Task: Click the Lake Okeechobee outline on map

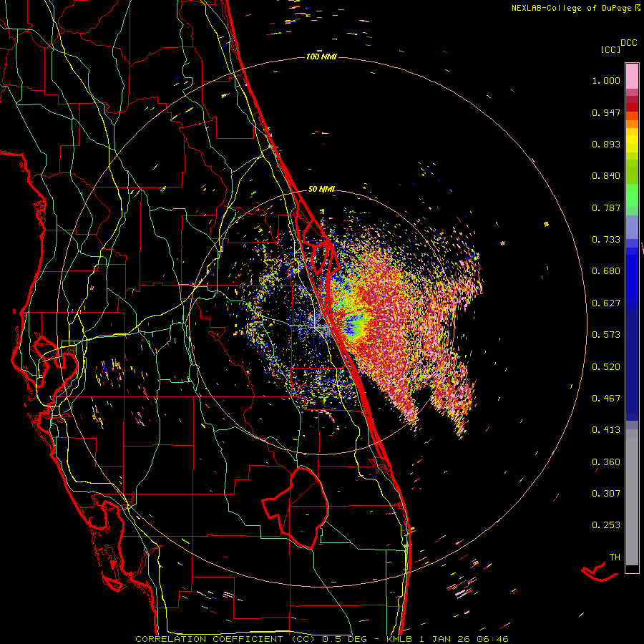Action: [296, 508]
